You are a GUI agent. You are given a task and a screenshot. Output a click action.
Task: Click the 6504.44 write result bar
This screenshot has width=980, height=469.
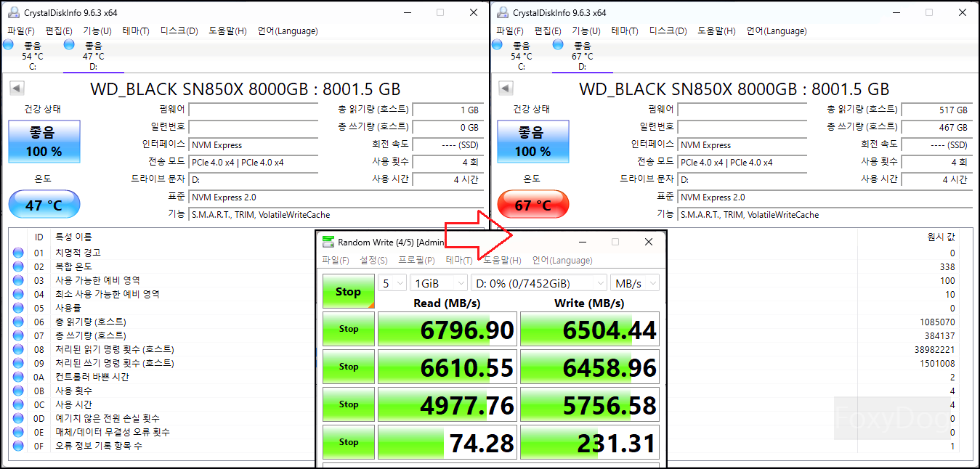click(x=590, y=330)
